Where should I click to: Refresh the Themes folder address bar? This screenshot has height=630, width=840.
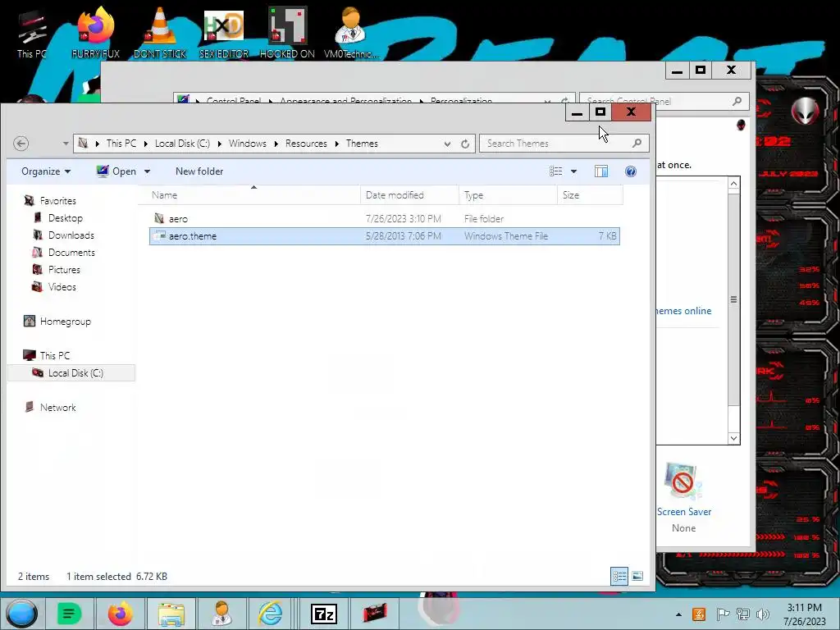click(465, 144)
